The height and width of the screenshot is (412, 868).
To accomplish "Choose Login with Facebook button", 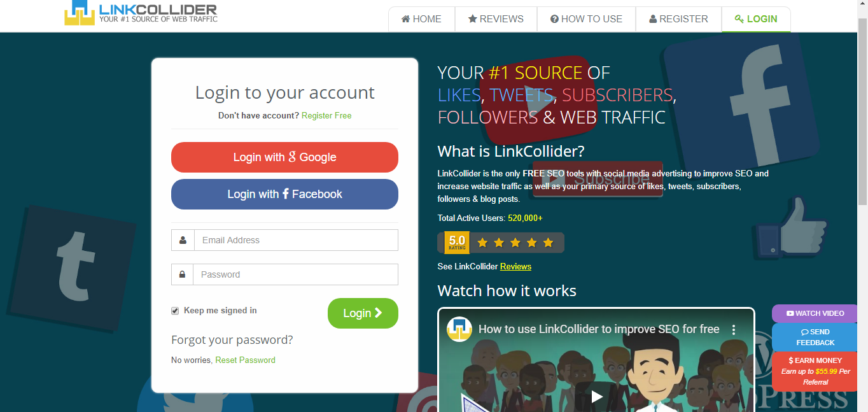I will [284, 194].
